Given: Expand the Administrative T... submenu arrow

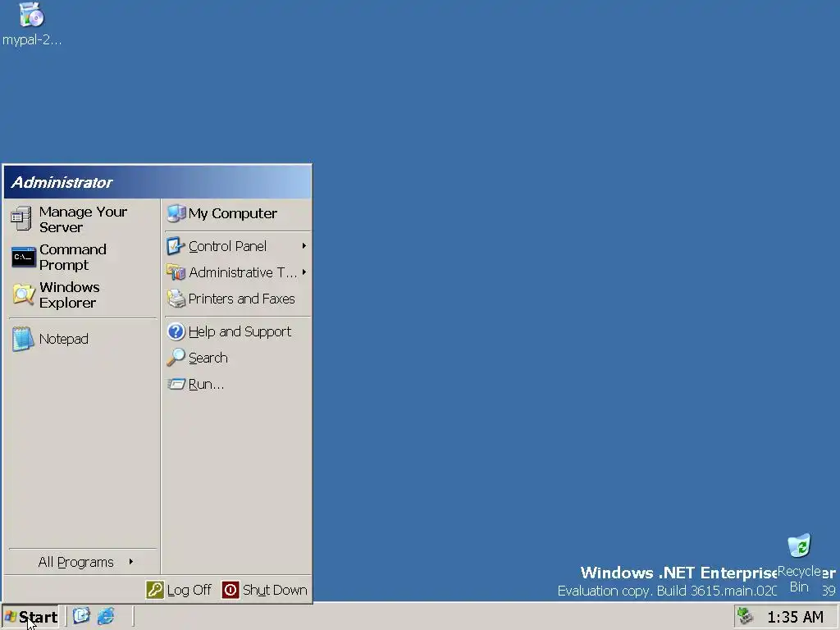Looking at the screenshot, I should (x=304, y=272).
